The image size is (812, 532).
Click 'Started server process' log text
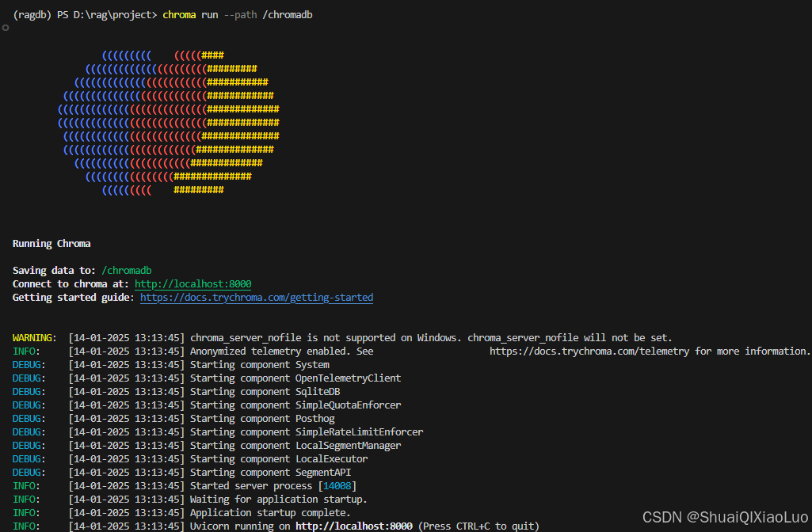251,485
